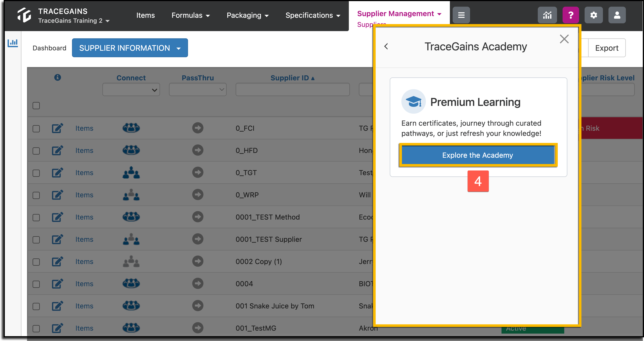Image resolution: width=644 pixels, height=341 pixels.
Task: Click the supplier ID text 0001_TEST Method
Action: click(267, 217)
